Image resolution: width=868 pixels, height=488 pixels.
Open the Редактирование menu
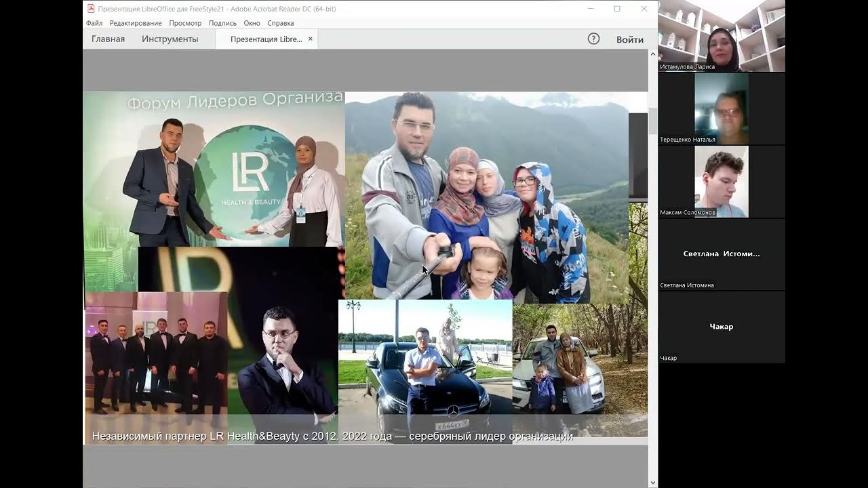[136, 23]
